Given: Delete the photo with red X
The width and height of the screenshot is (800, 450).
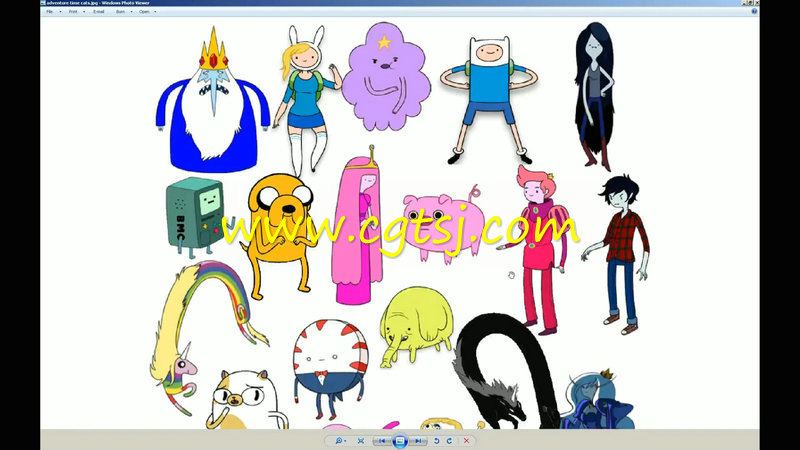Looking at the screenshot, I should click(466, 440).
